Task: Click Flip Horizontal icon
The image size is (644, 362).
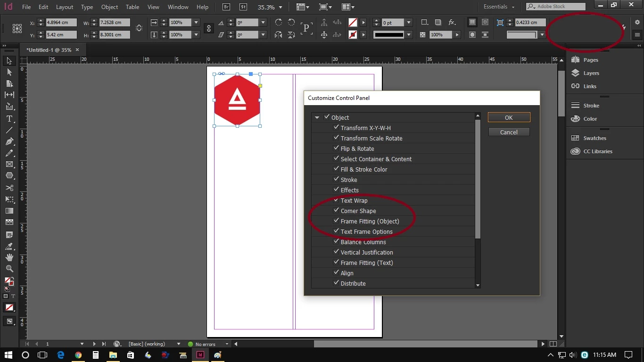Action: [x=279, y=34]
